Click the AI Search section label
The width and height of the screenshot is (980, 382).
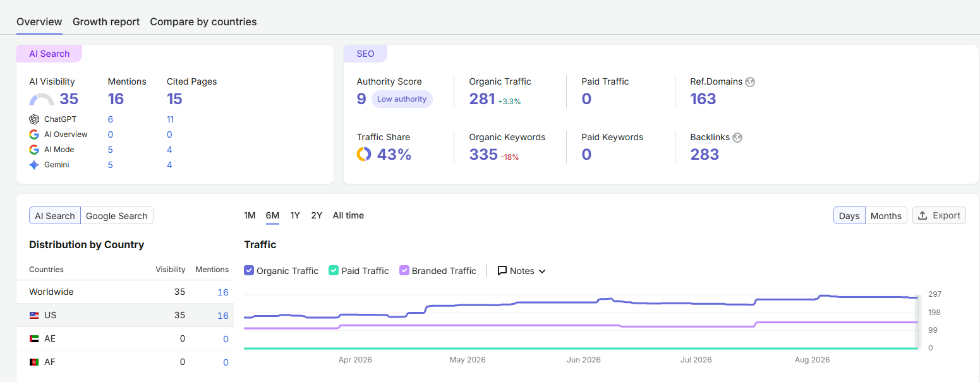[x=49, y=54]
